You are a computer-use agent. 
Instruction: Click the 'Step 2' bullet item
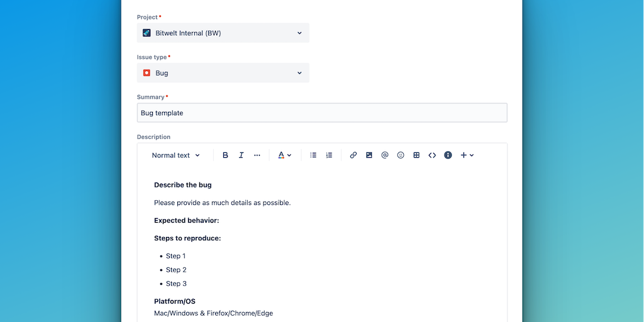176,270
